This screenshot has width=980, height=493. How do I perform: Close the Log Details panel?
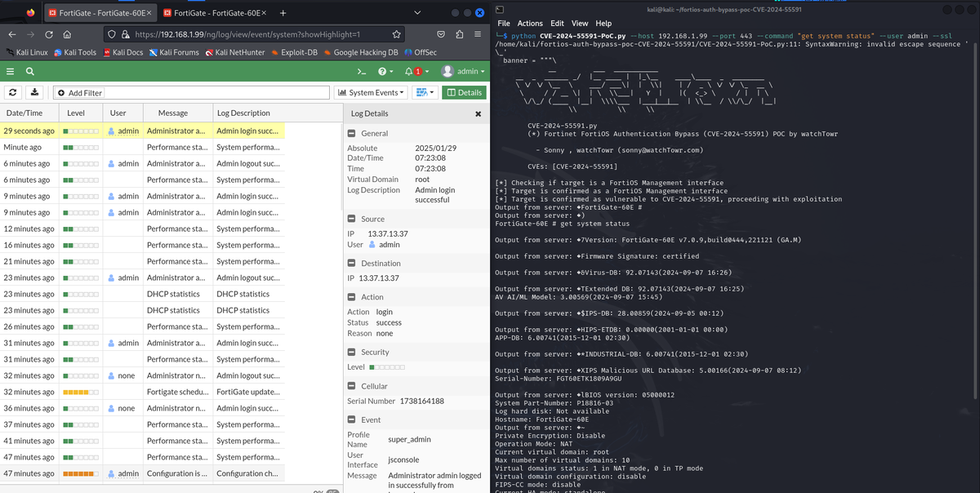[x=479, y=114]
